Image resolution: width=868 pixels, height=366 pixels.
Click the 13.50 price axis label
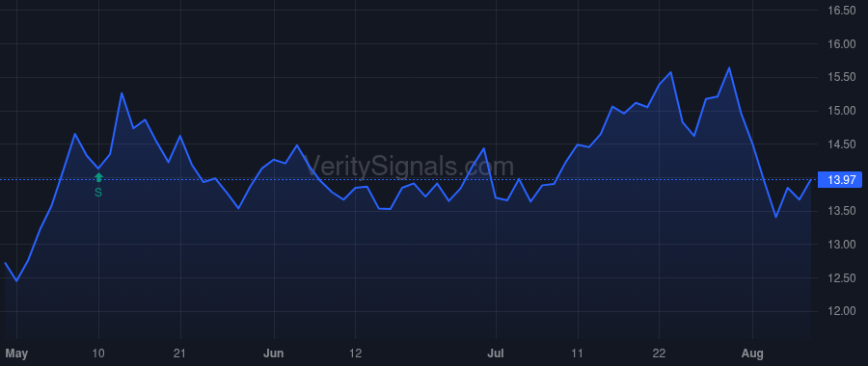coord(841,211)
